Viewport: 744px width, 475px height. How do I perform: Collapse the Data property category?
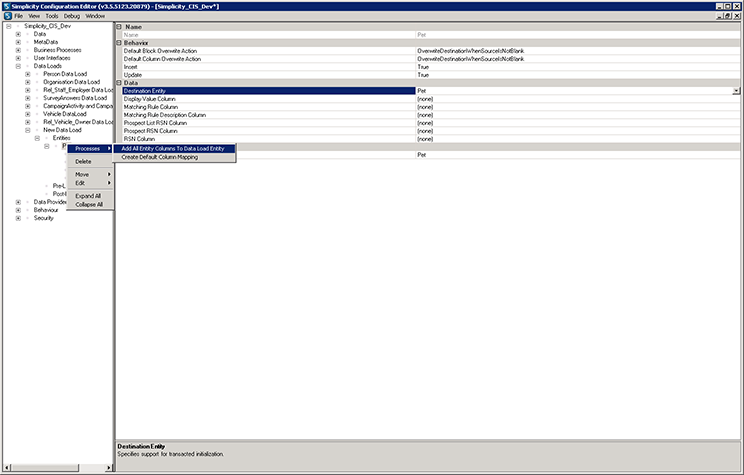click(x=119, y=83)
